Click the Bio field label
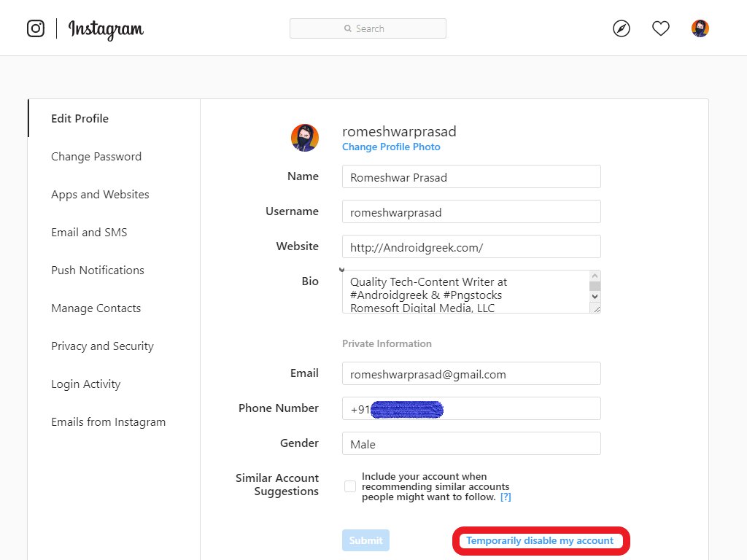The image size is (747, 560). point(310,281)
